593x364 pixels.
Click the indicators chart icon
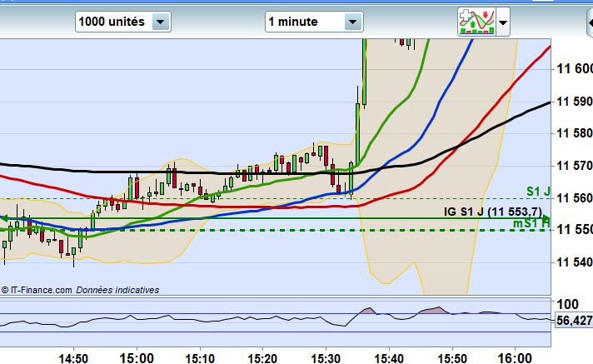point(476,22)
